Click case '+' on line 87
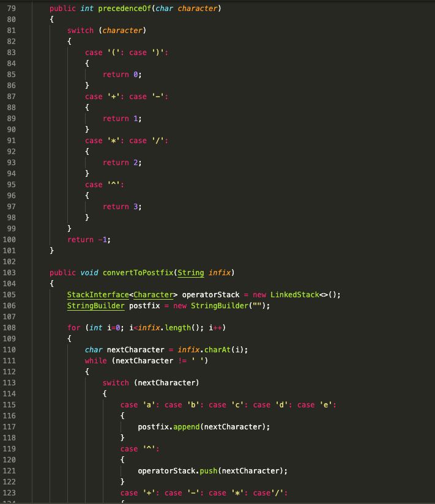This screenshot has width=435, height=504. pos(105,97)
